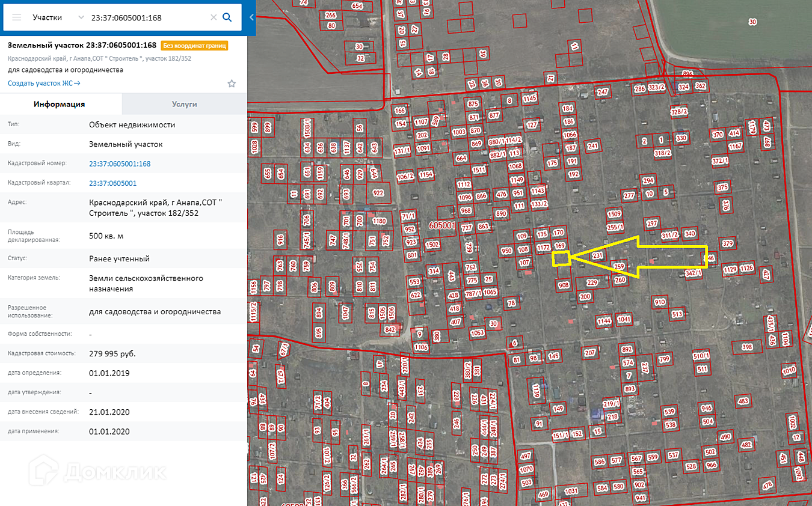Select the Информация tab

[60, 104]
